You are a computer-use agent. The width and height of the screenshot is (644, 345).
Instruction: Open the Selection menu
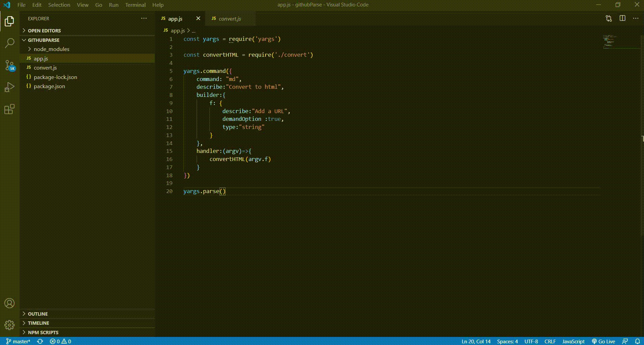(59, 5)
